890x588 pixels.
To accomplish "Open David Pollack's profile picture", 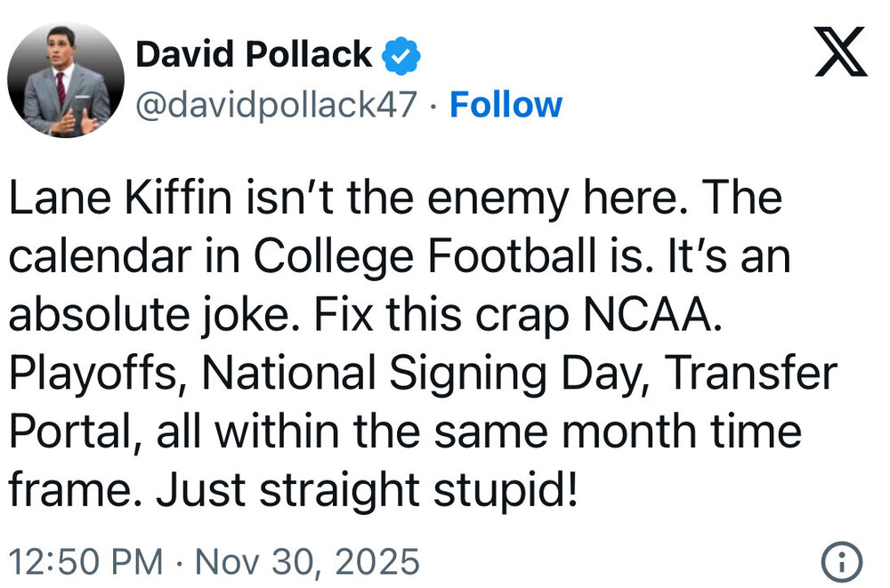I will pyautogui.click(x=67, y=79).
